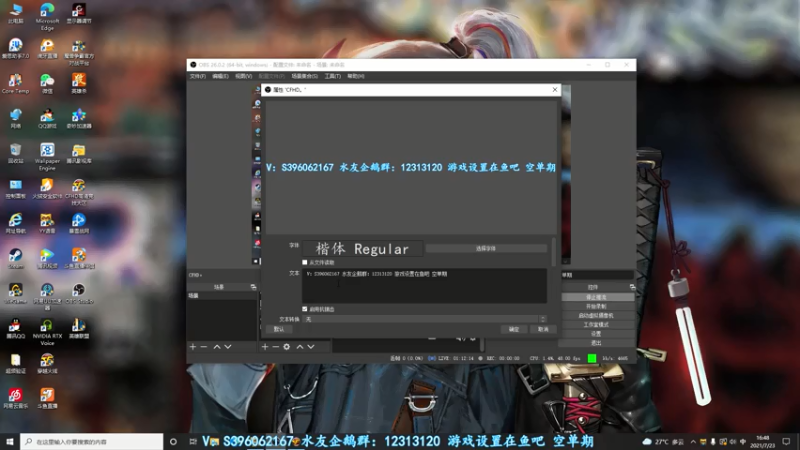
Task: Add a scene with the plus icon in Scenes panel
Action: tap(193, 347)
